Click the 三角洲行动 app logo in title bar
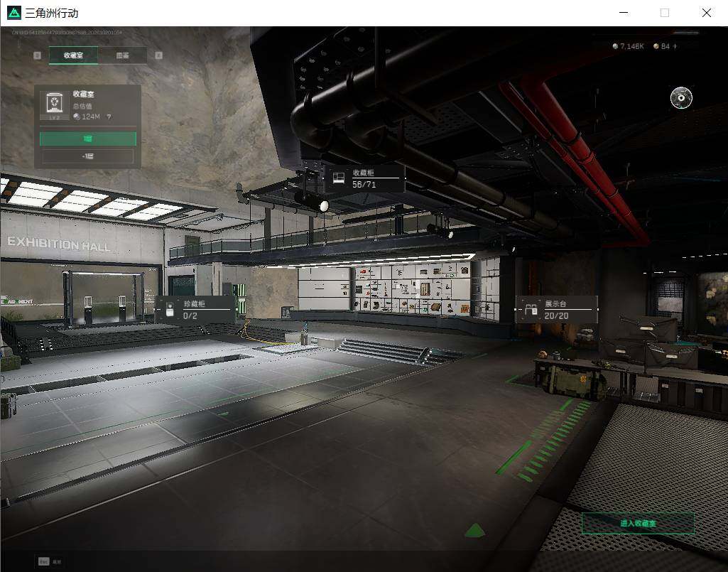The height and width of the screenshot is (572, 728). click(14, 13)
